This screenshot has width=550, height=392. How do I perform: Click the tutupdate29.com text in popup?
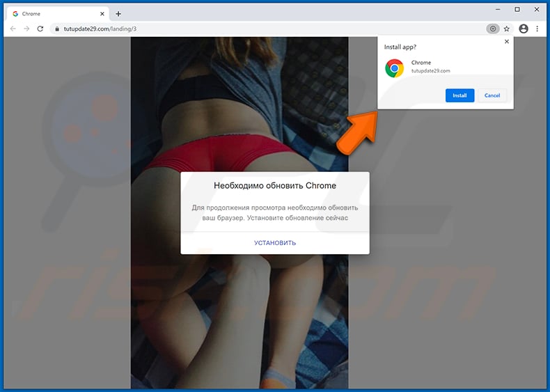[431, 71]
